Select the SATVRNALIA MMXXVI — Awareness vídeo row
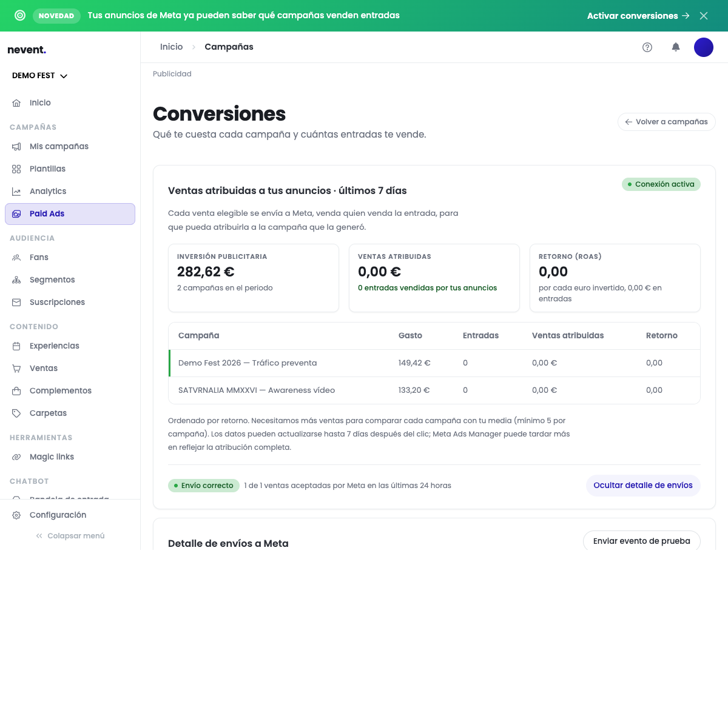This screenshot has width=728, height=716. click(434, 390)
